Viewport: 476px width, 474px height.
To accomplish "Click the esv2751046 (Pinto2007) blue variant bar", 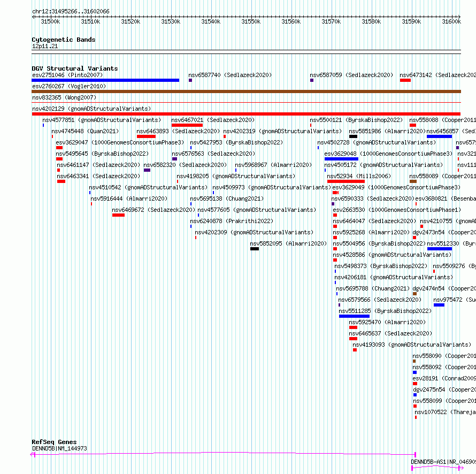I will point(105,80).
